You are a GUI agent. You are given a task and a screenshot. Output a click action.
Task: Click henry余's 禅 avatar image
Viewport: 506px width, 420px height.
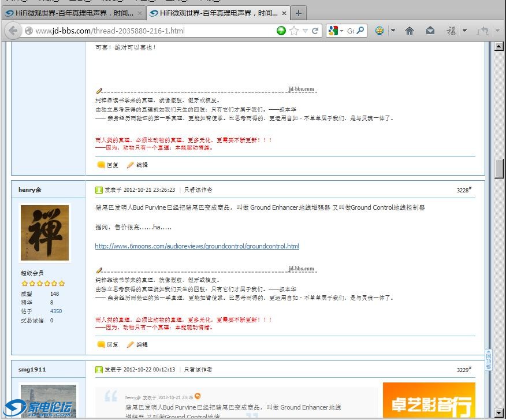(x=45, y=232)
